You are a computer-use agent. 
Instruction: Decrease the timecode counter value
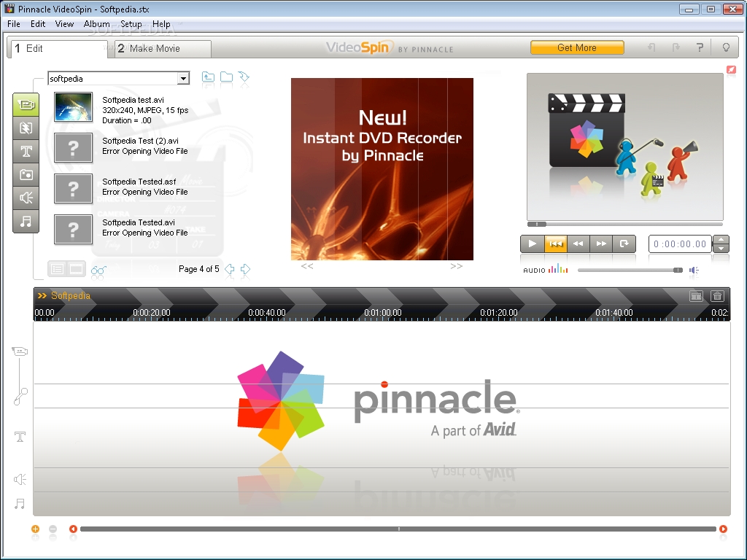(721, 248)
